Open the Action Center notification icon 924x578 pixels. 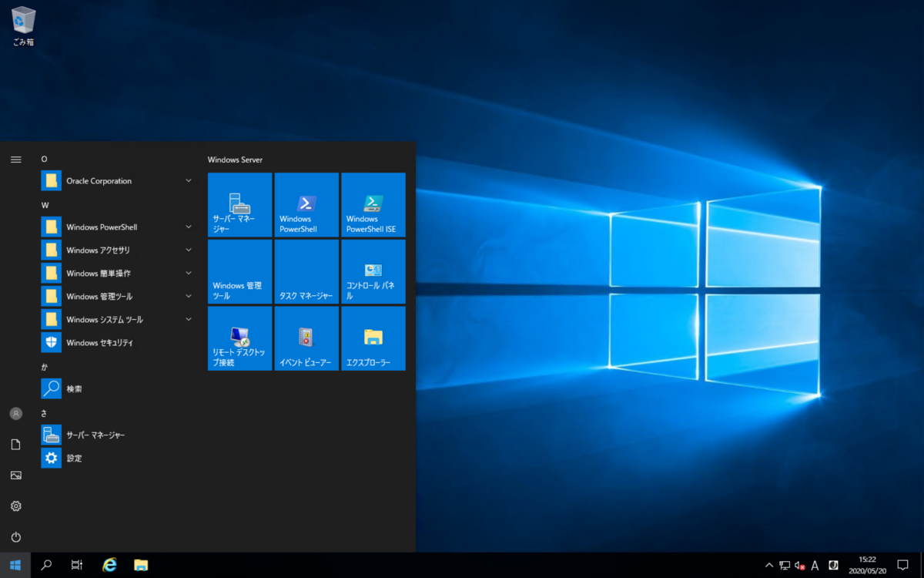pyautogui.click(x=903, y=565)
